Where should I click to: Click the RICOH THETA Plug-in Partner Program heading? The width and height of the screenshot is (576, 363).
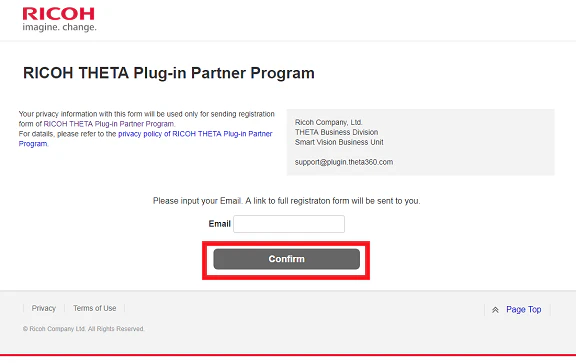[x=169, y=73]
